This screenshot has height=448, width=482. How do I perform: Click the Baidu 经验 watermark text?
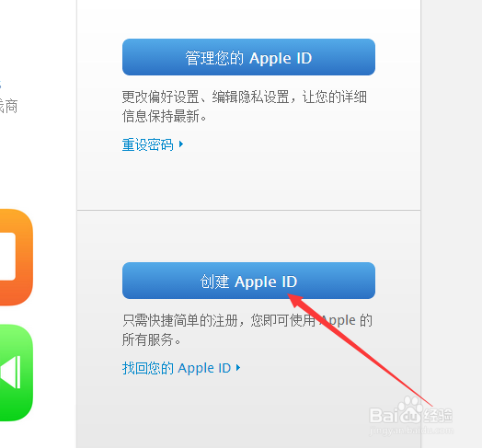pos(438,415)
